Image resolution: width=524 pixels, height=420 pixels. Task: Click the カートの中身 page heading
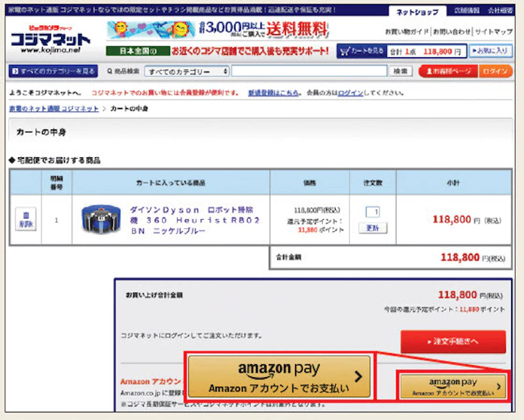pos(41,132)
